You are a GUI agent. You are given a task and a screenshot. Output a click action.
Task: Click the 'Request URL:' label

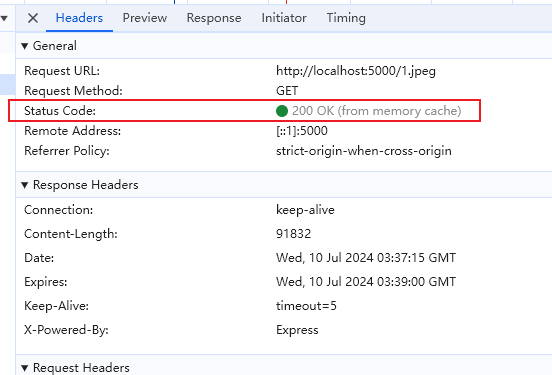62,71
